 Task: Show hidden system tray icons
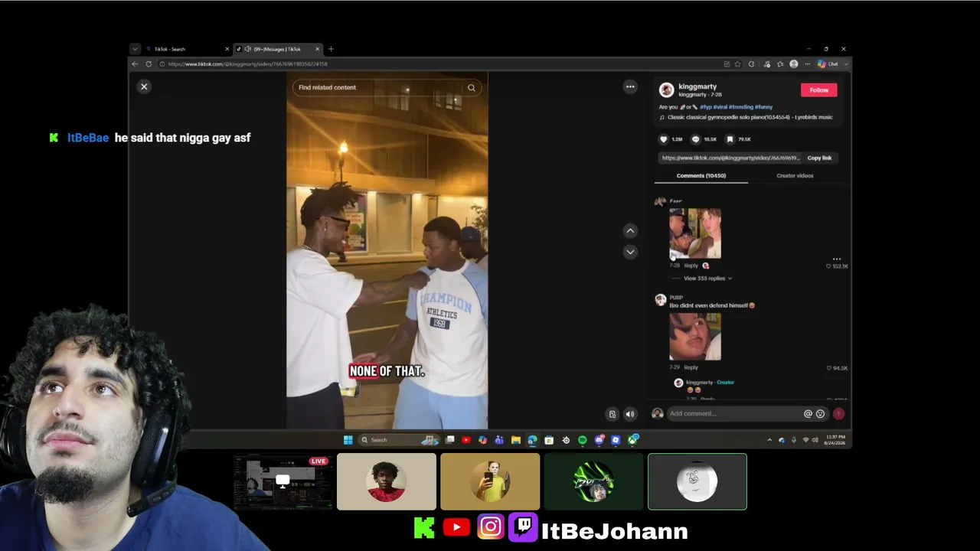769,440
